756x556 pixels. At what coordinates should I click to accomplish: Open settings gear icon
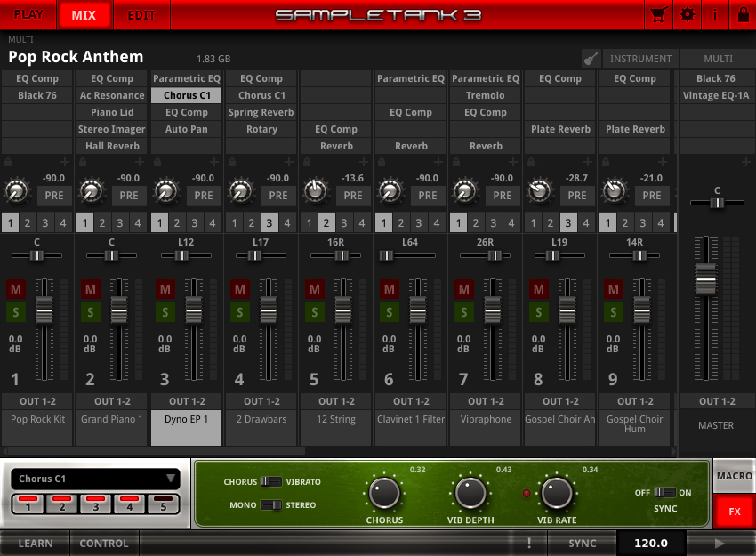point(687,15)
